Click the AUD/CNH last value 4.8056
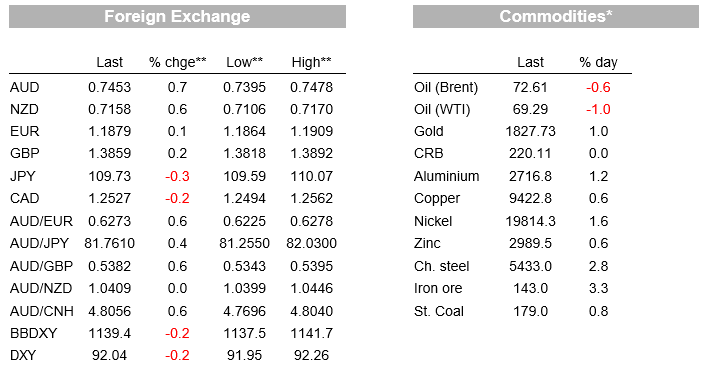The width and height of the screenshot is (708, 375). click(x=110, y=311)
